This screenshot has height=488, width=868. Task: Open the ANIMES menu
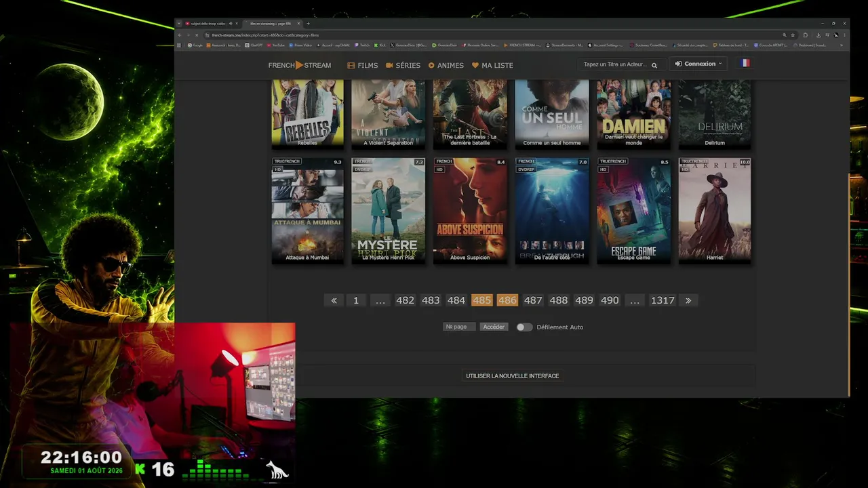(446, 65)
